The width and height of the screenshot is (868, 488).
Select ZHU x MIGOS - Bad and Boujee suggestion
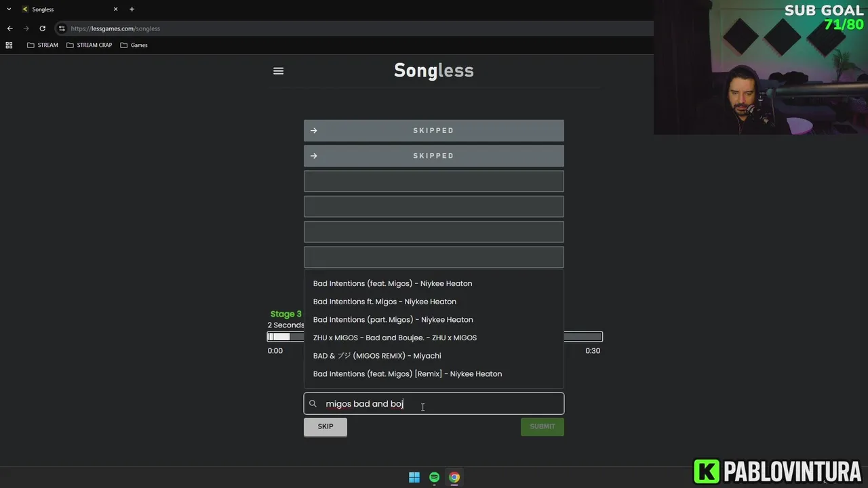pos(434,338)
